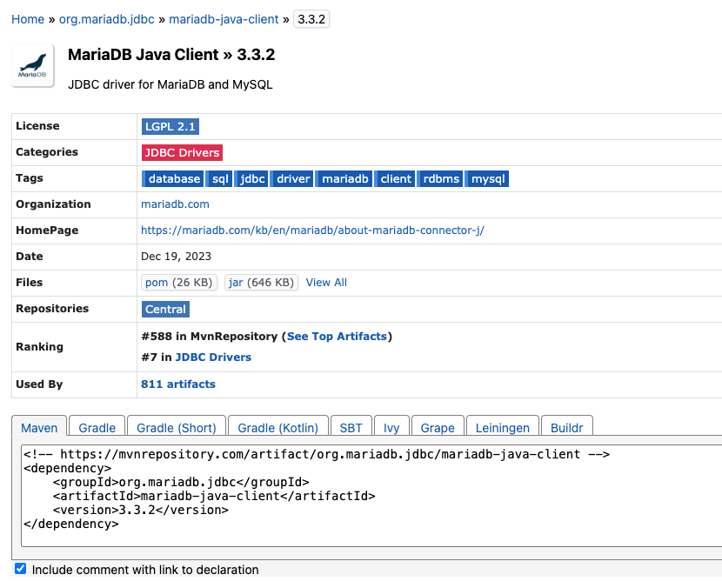Switch to the SBT tab

pos(351,428)
